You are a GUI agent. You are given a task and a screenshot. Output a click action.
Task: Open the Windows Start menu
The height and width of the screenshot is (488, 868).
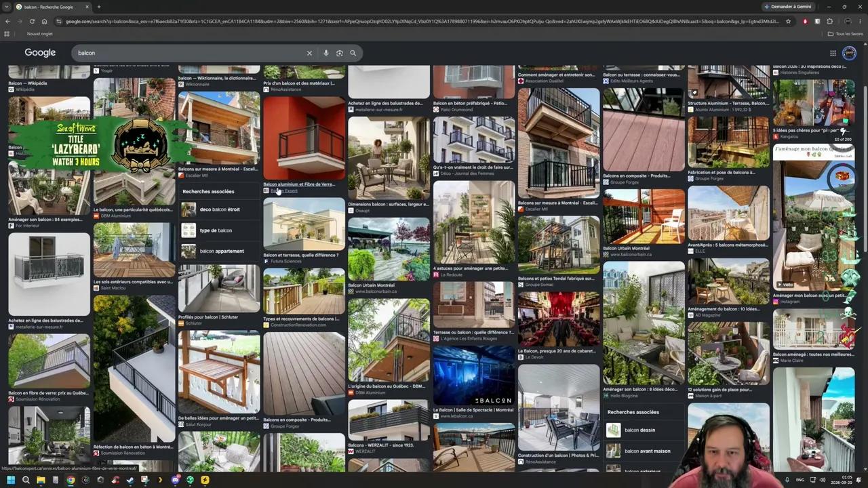coord(10,480)
